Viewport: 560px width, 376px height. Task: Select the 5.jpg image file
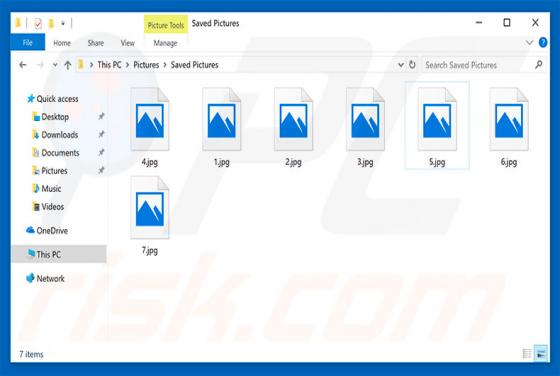pyautogui.click(x=437, y=126)
